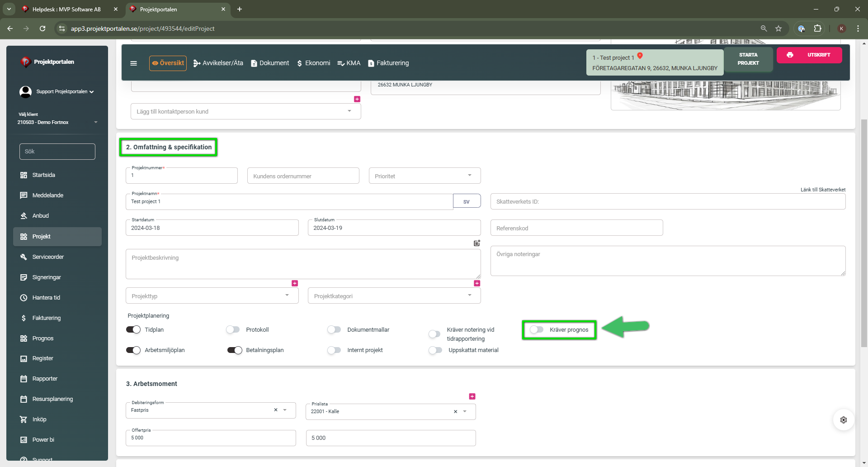This screenshot has height=467, width=868.
Task: Open the Projektkategori dropdown
Action: point(394,295)
